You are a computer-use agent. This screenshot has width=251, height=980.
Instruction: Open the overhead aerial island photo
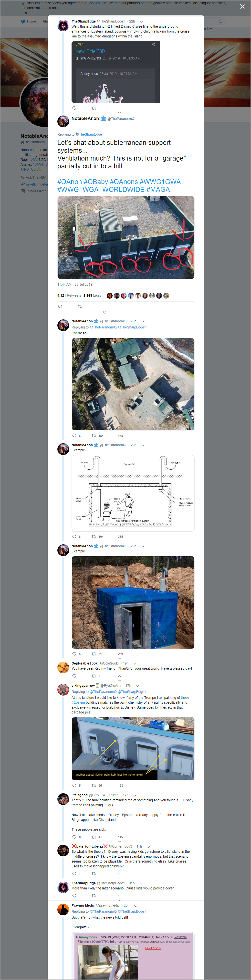133,384
